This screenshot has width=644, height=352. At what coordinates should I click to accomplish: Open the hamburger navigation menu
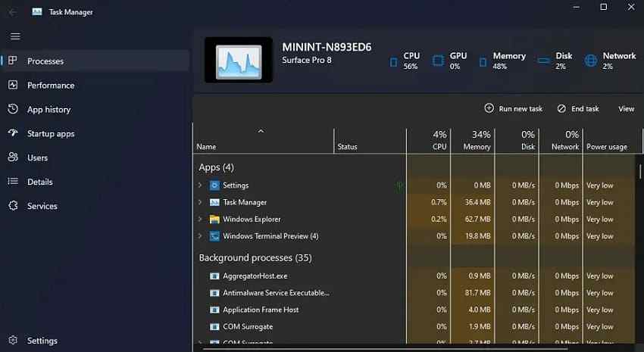(15, 36)
